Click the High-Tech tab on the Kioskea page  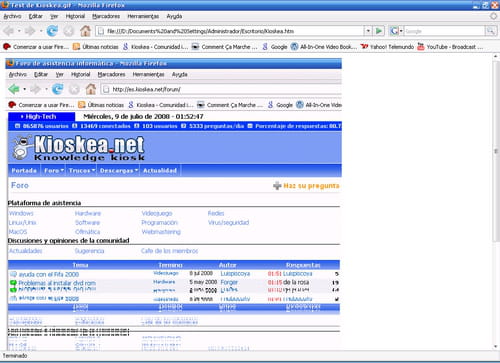[41, 116]
